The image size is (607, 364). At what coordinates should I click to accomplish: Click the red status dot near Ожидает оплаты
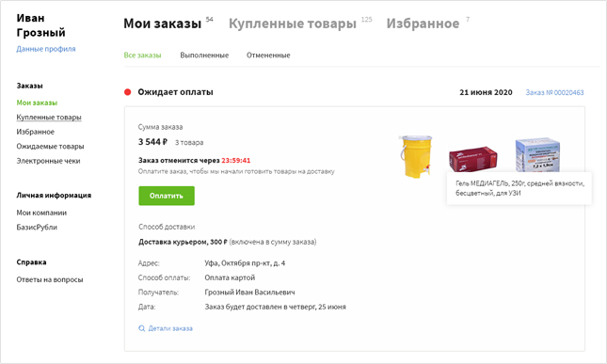point(127,92)
